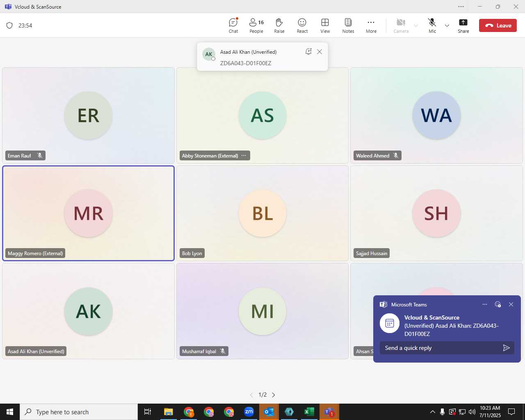Open Vcloud & ScanSource notification title
This screenshot has width=525, height=420.
point(432,317)
